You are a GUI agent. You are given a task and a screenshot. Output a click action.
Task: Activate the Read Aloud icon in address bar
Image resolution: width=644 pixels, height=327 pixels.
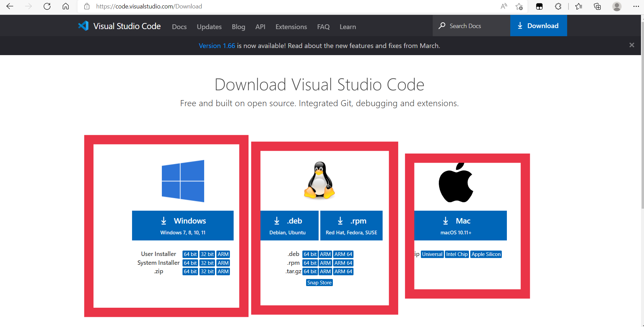504,6
